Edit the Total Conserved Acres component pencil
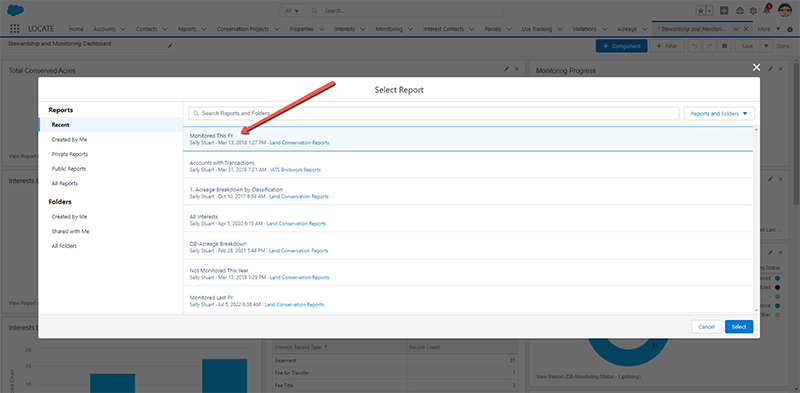 click(x=507, y=68)
